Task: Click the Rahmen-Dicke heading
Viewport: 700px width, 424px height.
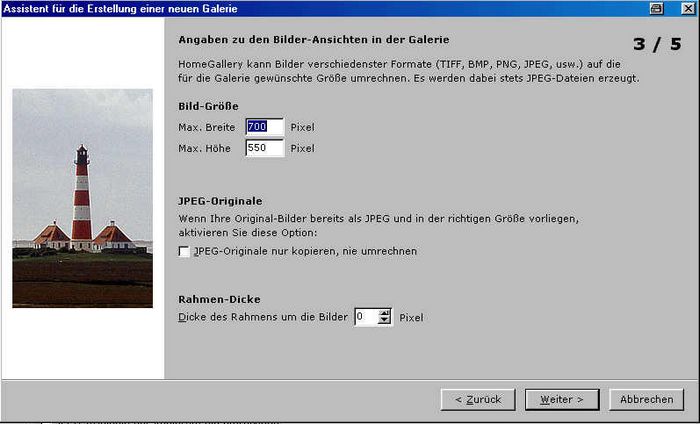Action: point(219,299)
